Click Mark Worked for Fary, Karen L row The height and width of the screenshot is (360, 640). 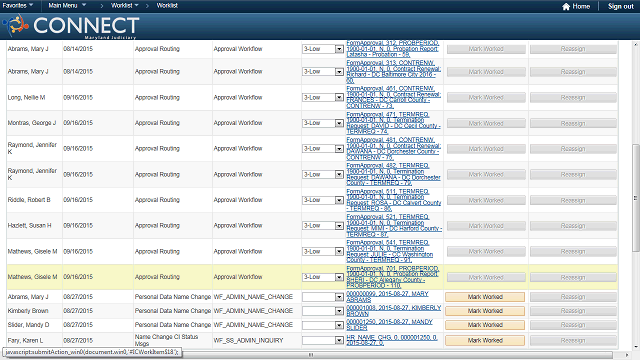point(485,340)
